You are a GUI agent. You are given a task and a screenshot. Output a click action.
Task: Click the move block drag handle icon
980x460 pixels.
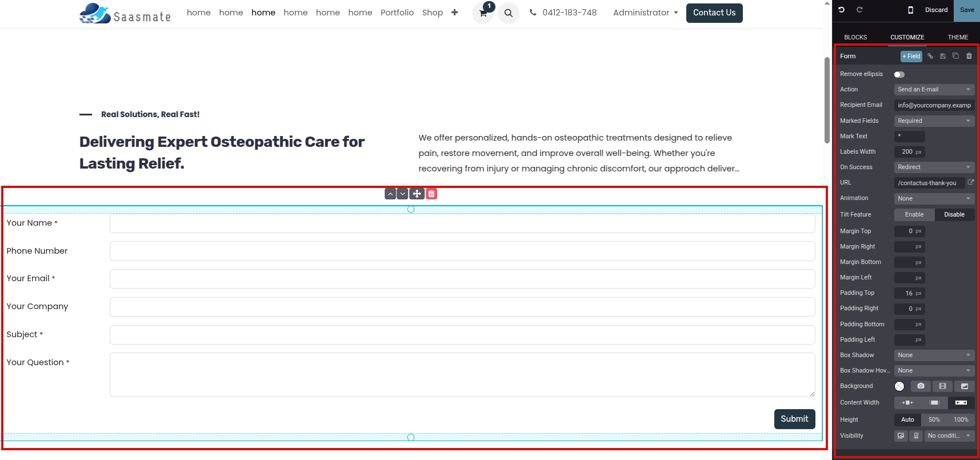pyautogui.click(x=417, y=194)
